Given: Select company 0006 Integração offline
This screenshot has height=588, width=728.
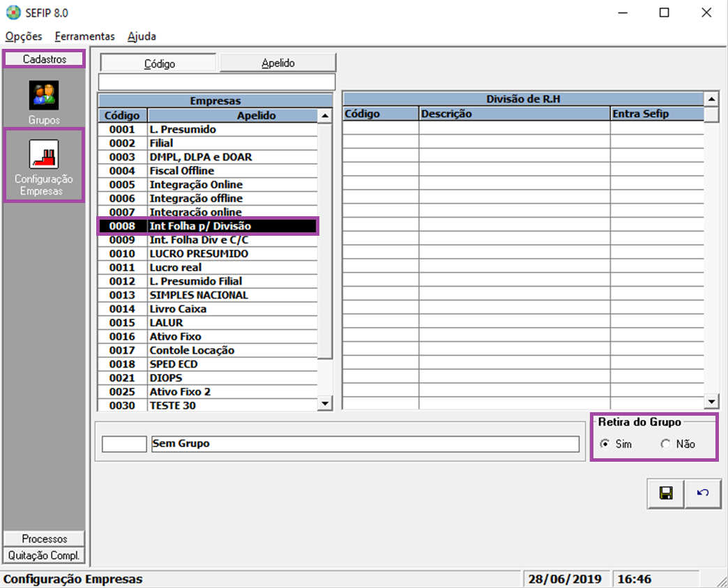Looking at the screenshot, I should [x=208, y=199].
